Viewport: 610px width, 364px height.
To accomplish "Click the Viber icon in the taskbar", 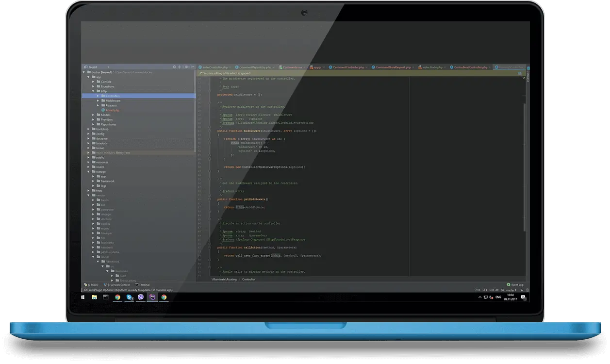I will 141,297.
